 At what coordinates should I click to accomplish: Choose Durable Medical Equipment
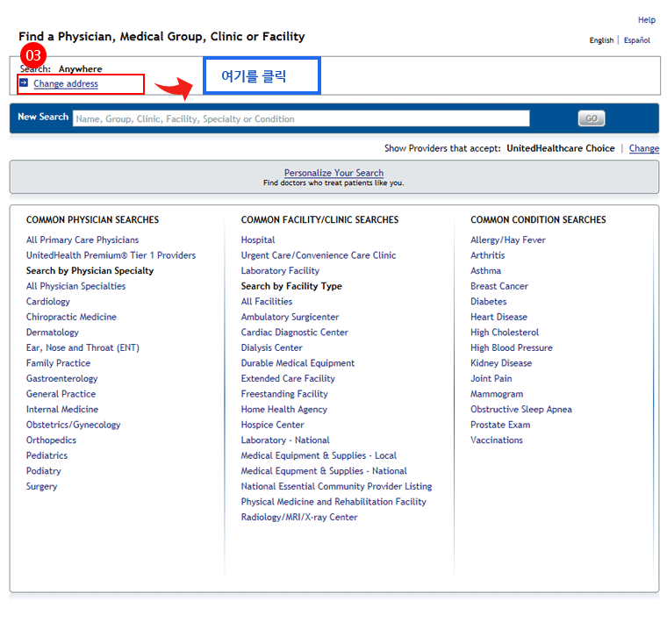point(298,363)
